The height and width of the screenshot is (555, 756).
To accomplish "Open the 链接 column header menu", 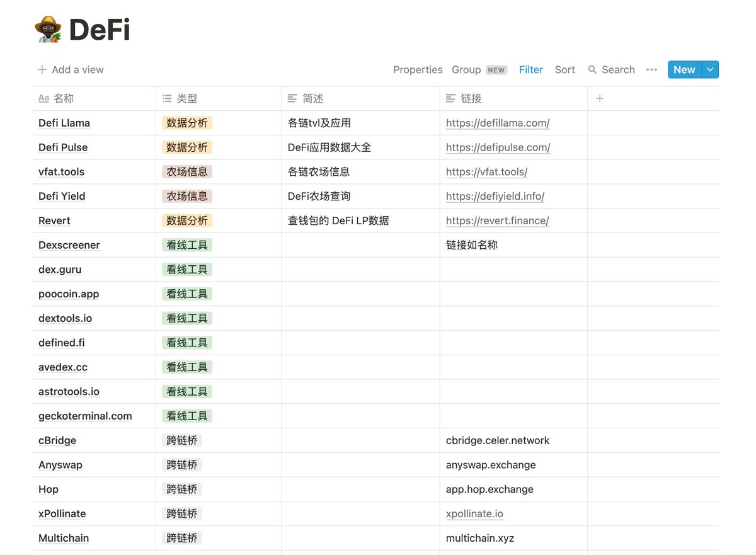I will point(513,98).
